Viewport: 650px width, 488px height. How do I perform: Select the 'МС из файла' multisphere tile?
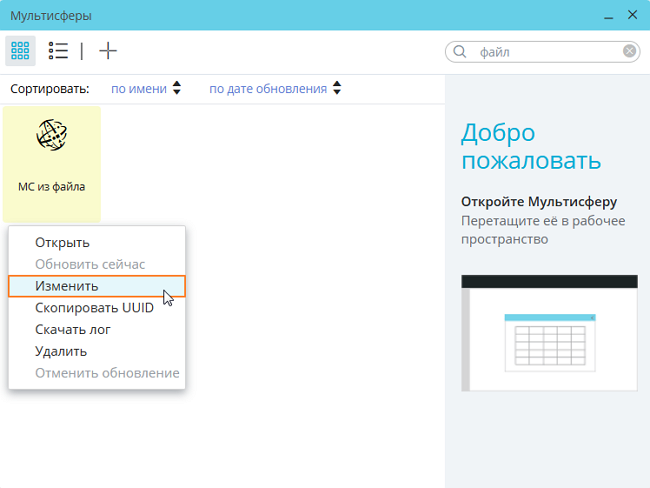click(52, 164)
